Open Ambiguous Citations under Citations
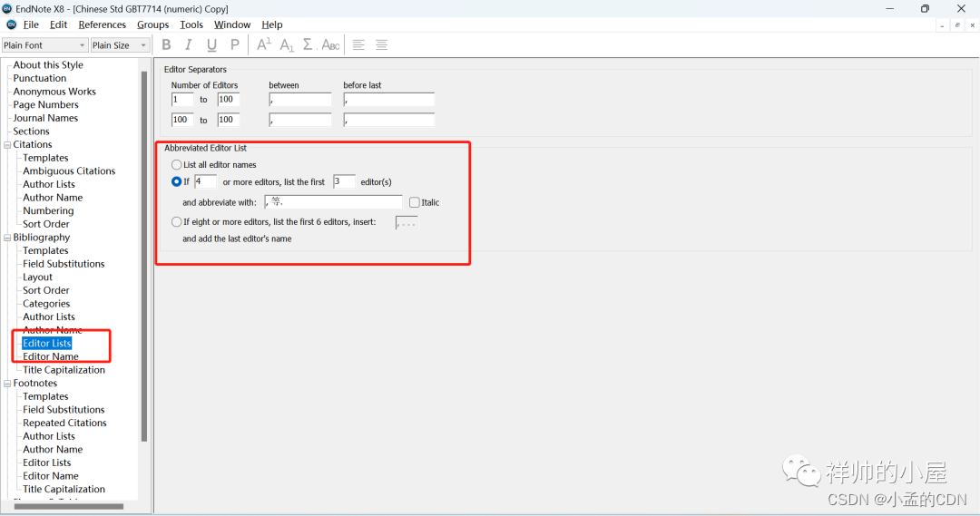Viewport: 980px width, 516px height. tap(69, 171)
